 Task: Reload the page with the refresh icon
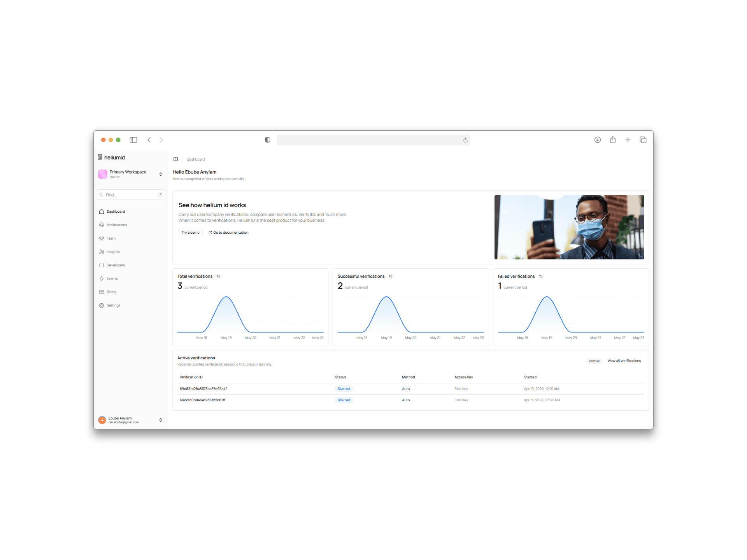pos(465,140)
